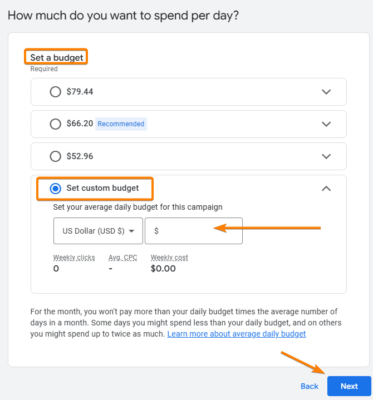
Task: Click the Recommended badge
Action: [121, 124]
